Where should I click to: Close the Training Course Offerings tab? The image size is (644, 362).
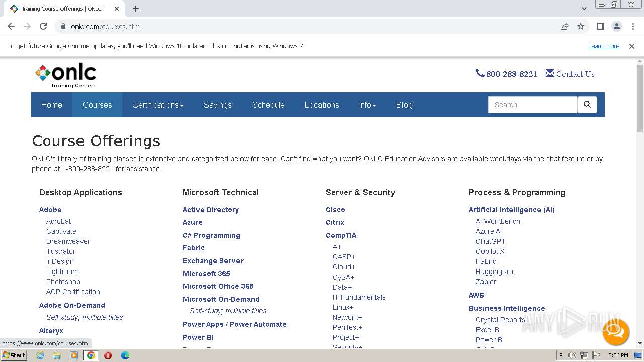[117, 9]
